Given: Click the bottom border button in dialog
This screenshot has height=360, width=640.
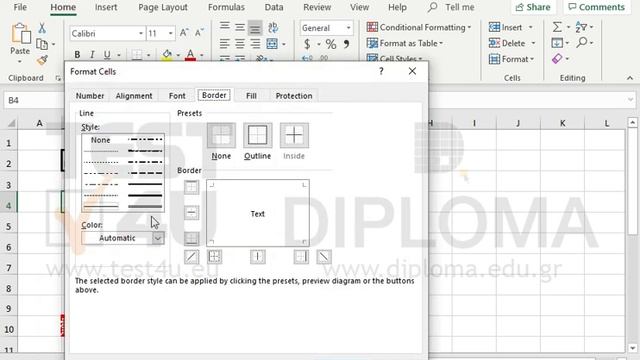Looking at the screenshot, I should (191, 238).
